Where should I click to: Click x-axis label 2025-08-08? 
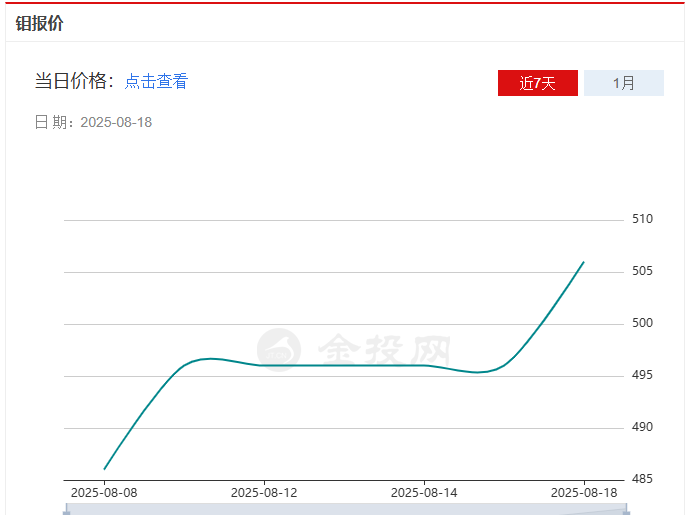104,493
